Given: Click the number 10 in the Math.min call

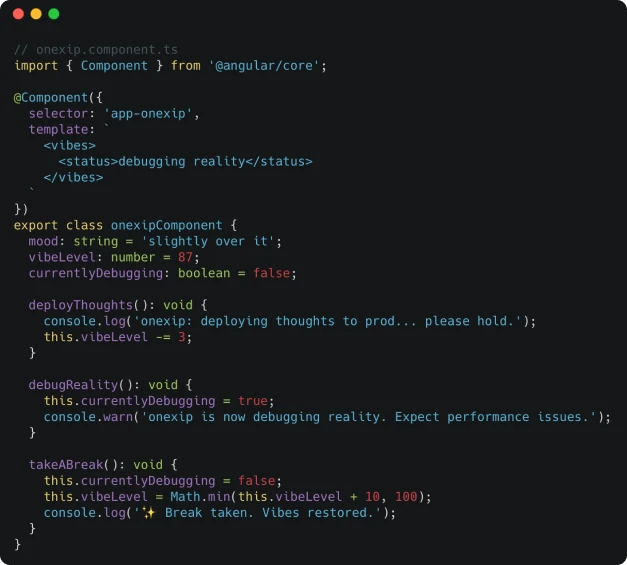Looking at the screenshot, I should 372,497.
